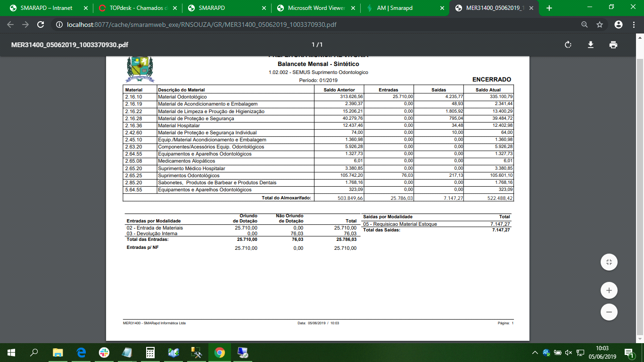
Task: Select the Medicamentos Alopáticos description
Action: click(x=186, y=161)
